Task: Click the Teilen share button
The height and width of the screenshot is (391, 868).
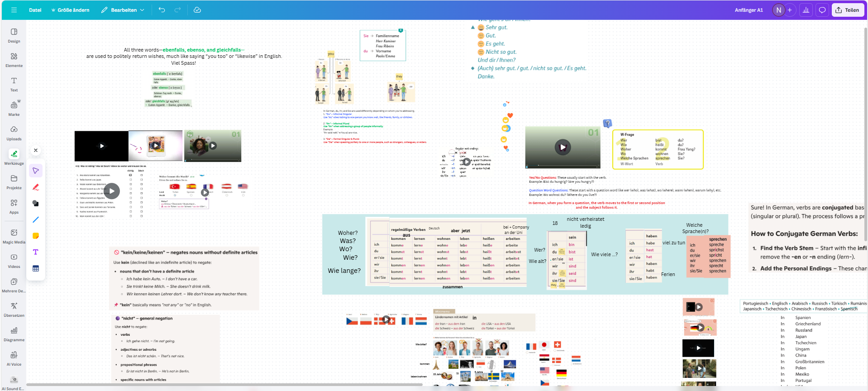Action: click(847, 10)
